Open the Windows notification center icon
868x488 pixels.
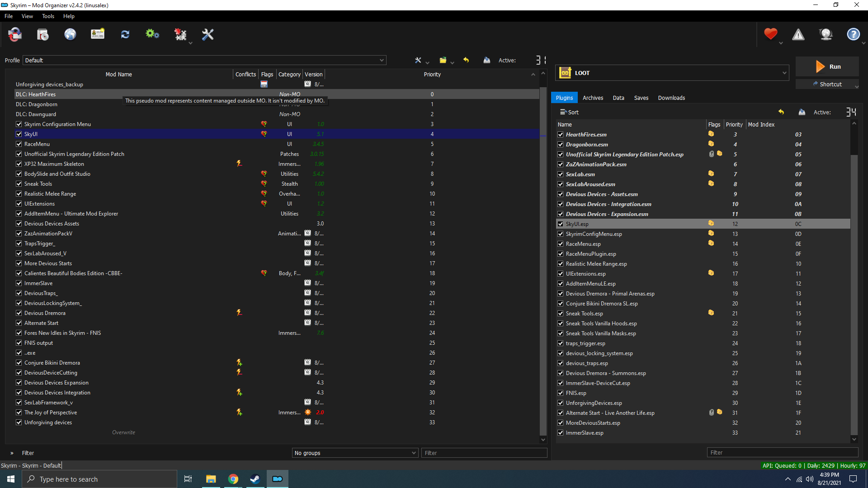[854, 479]
